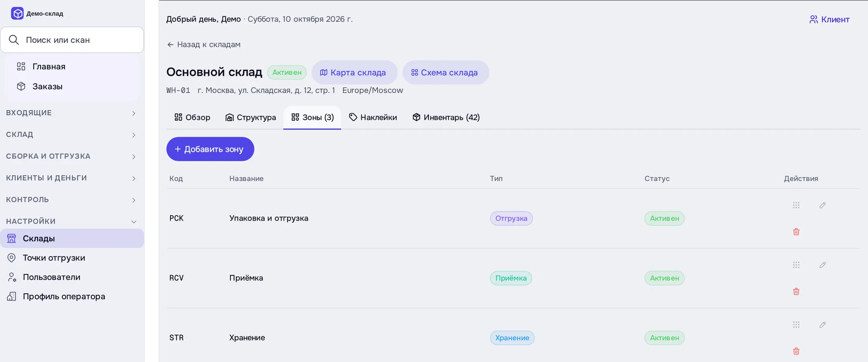The image size is (868, 362).
Task: Delete the RCV zone via trash icon
Action: (x=796, y=291)
